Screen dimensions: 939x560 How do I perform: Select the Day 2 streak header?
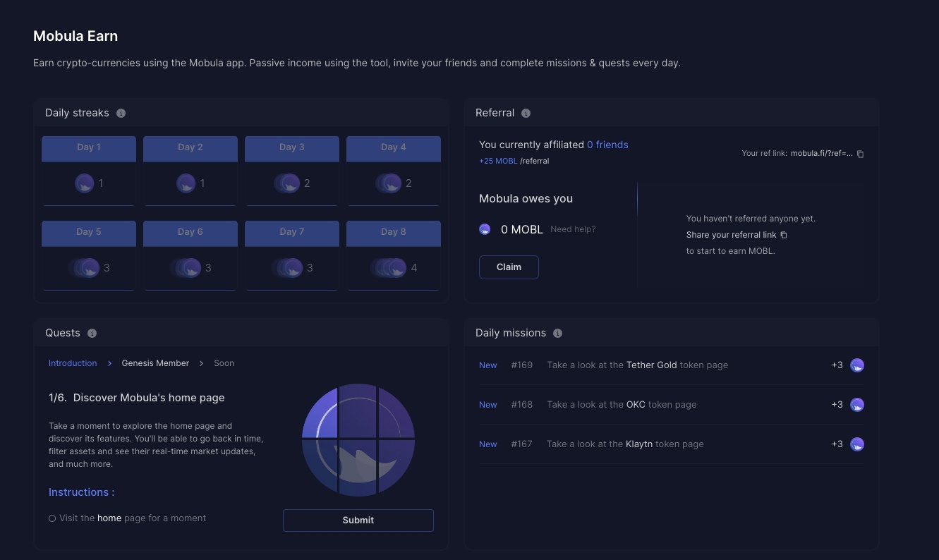click(190, 148)
